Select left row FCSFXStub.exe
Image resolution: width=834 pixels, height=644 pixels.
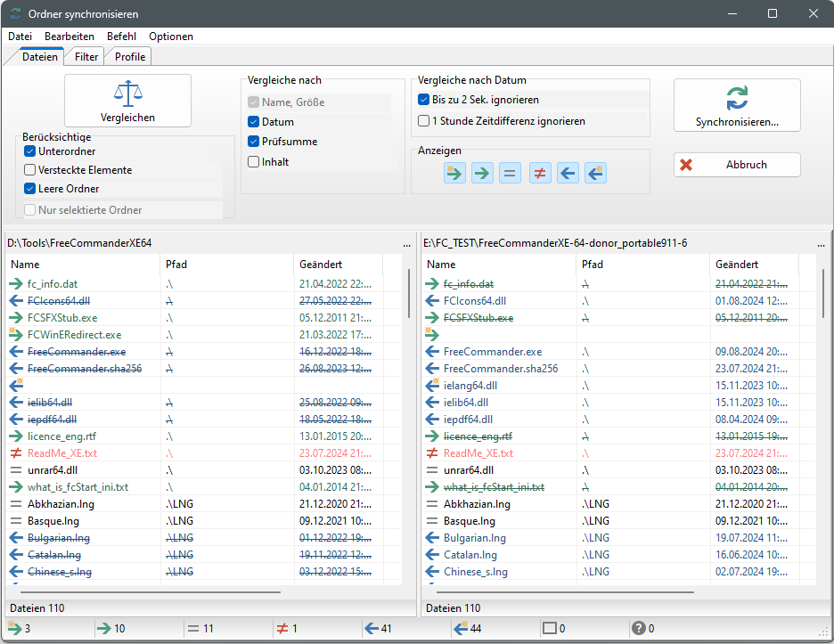coord(204,318)
